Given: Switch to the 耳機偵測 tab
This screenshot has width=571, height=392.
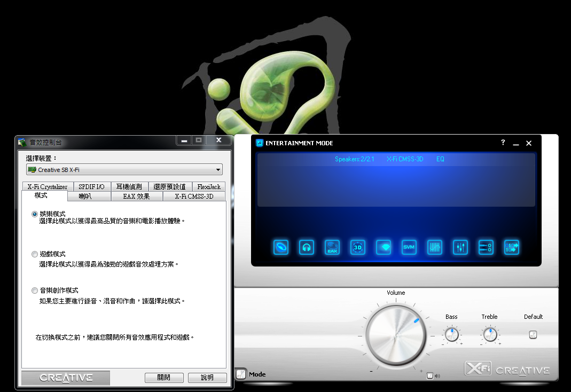Looking at the screenshot, I should (x=129, y=186).
